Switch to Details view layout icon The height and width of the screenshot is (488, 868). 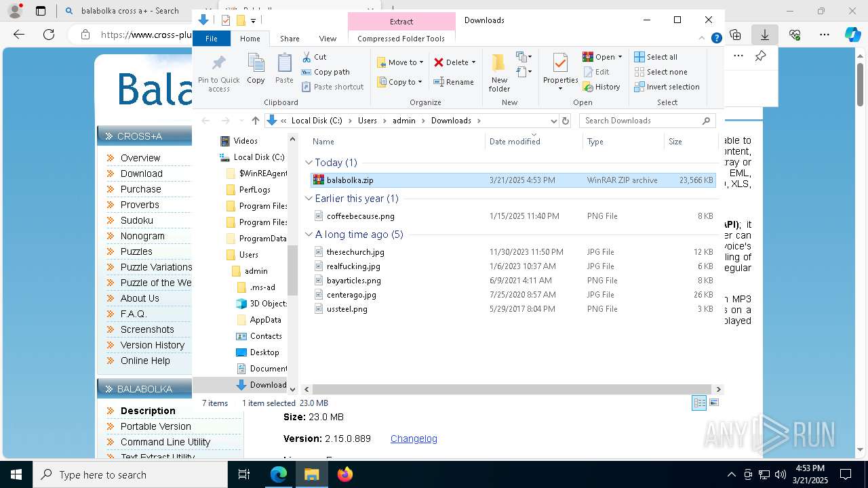[699, 403]
